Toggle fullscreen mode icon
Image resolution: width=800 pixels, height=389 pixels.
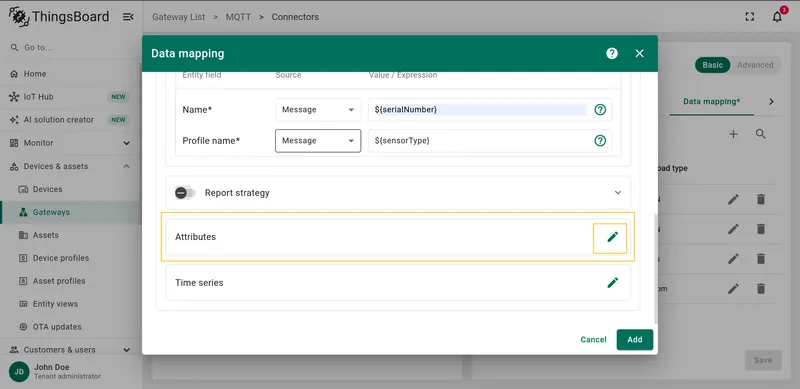coord(749,17)
